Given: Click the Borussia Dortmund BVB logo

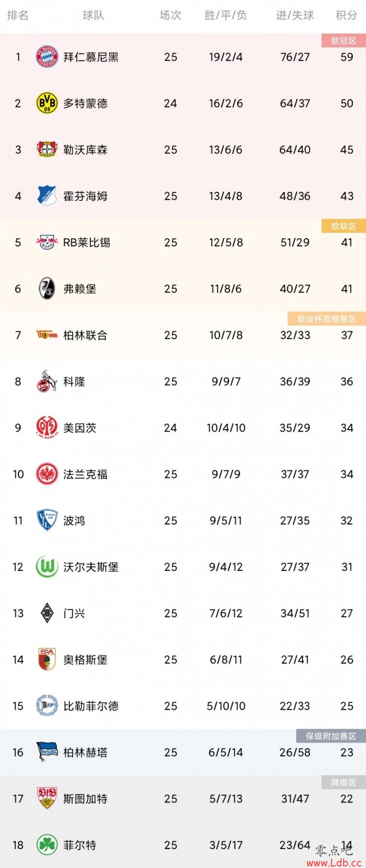Looking at the screenshot, I should pos(47,103).
